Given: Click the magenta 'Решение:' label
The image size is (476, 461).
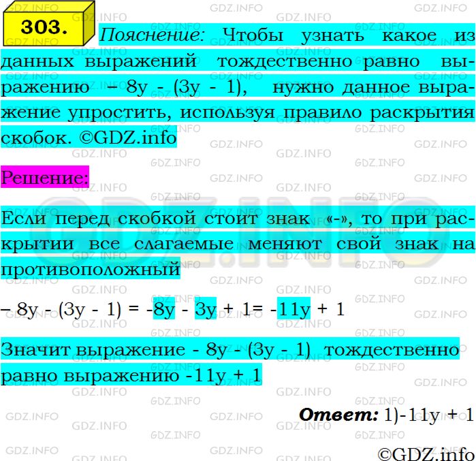Looking at the screenshot, I should pos(45,176).
